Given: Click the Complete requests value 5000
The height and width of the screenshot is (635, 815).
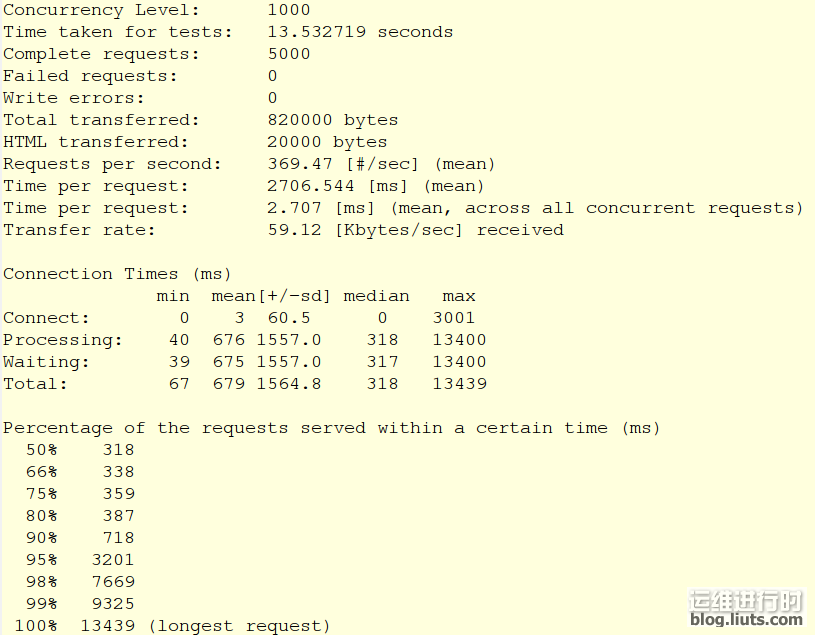Looking at the screenshot, I should (x=288, y=54).
